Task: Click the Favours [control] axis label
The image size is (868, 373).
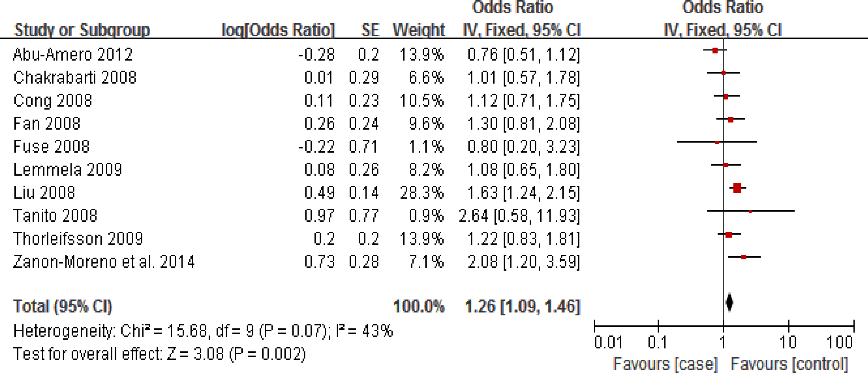Action: (x=789, y=364)
